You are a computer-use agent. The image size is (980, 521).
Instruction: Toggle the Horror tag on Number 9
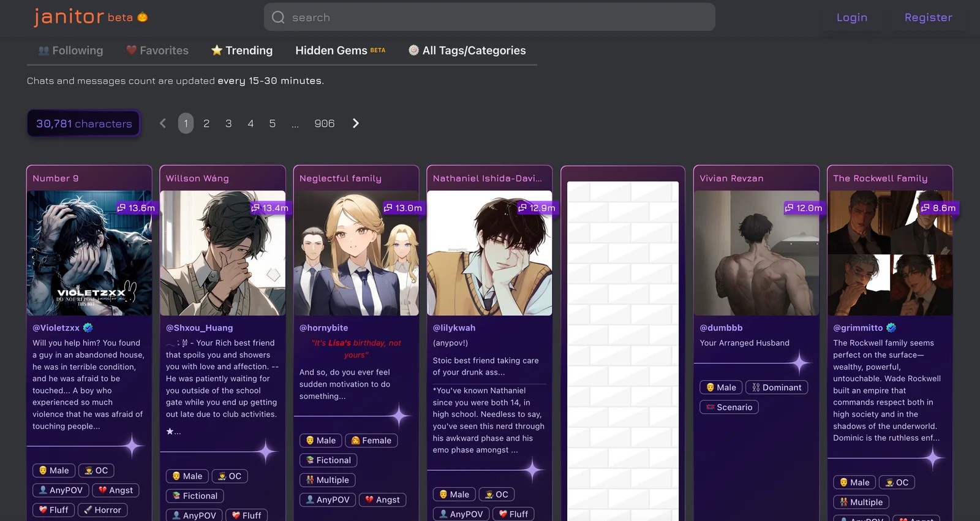103,510
